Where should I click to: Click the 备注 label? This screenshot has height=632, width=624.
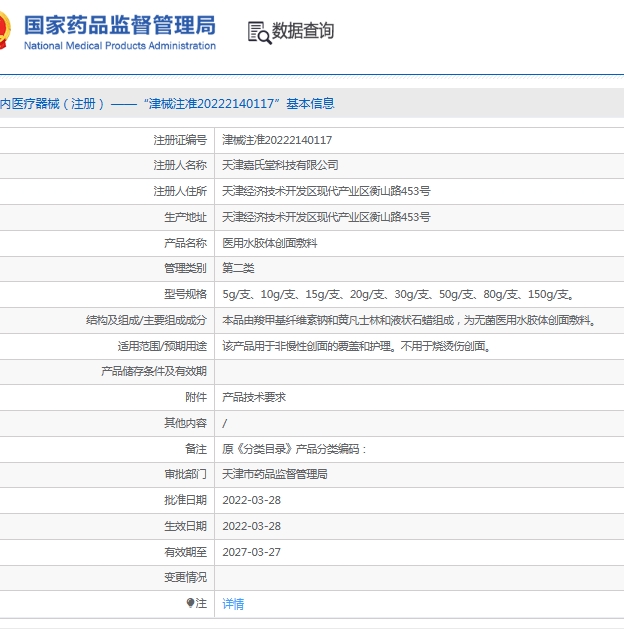click(x=196, y=449)
